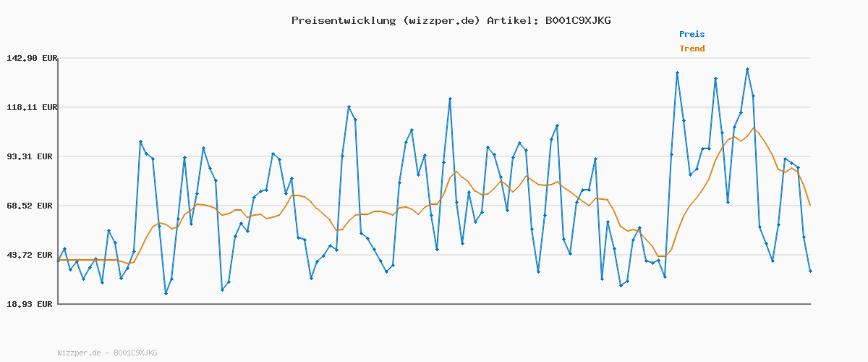Screen dimensions: 868x362
Task: Select the 93.31 EUR axis label
Action: [33, 156]
